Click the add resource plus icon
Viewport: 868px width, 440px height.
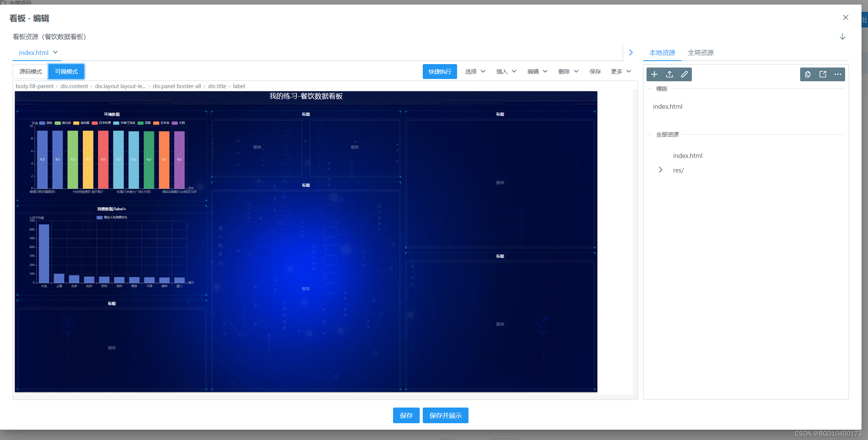(654, 74)
